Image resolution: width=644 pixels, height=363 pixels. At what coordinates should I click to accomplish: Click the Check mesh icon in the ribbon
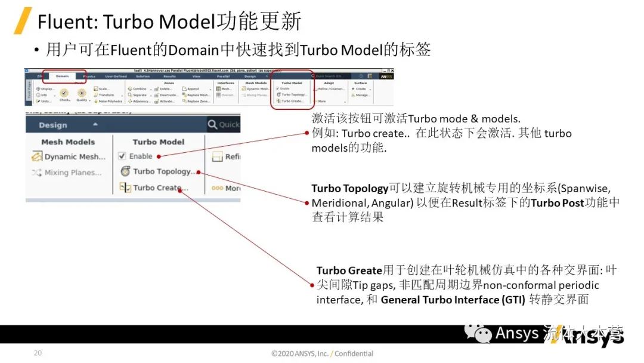click(64, 93)
